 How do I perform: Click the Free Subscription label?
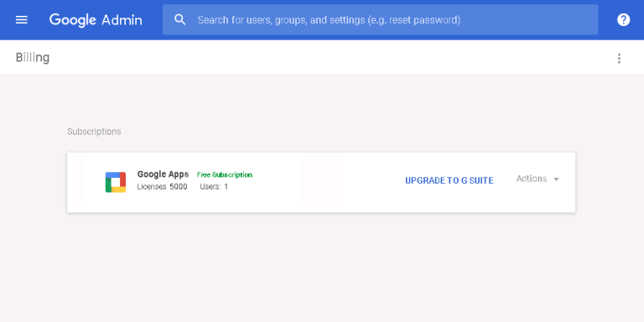(x=224, y=175)
